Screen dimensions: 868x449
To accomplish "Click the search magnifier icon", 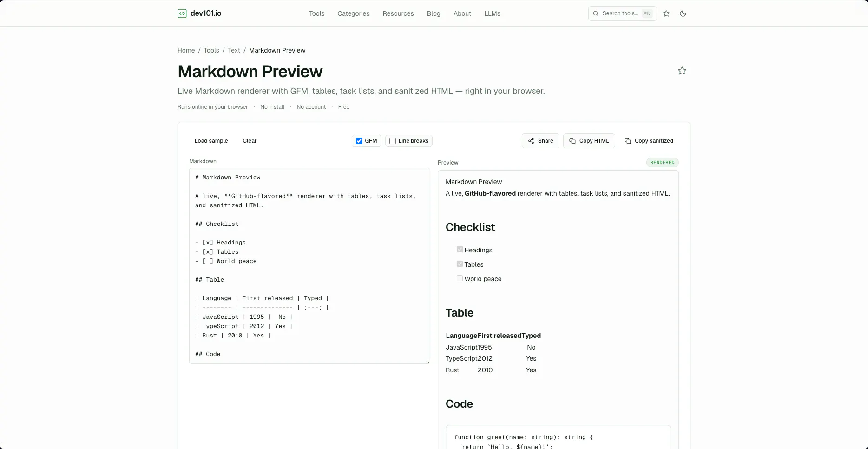I will [596, 13].
